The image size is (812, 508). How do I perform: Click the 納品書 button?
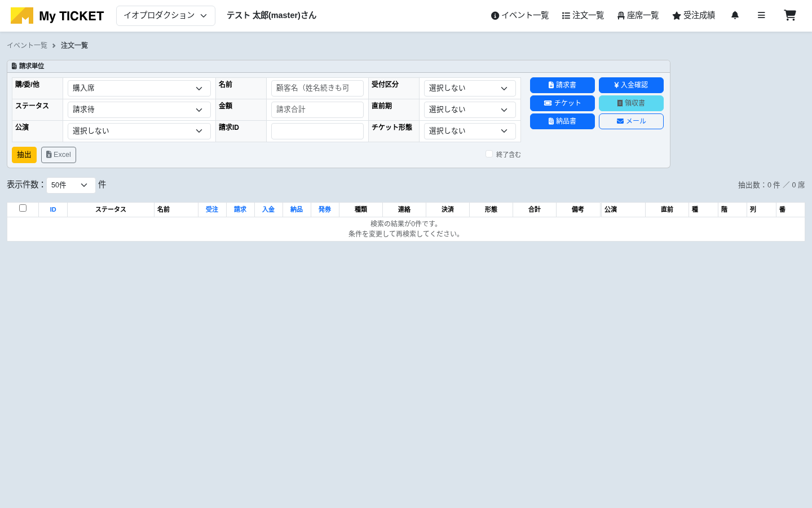pos(562,121)
